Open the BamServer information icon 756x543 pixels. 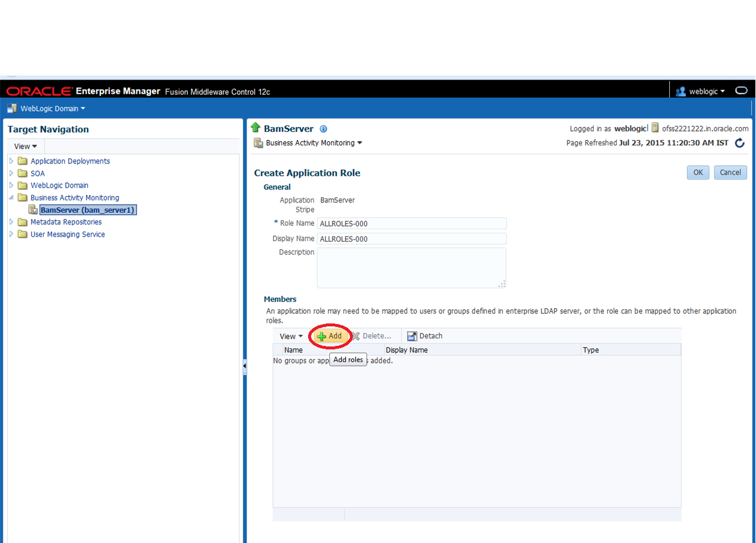323,129
